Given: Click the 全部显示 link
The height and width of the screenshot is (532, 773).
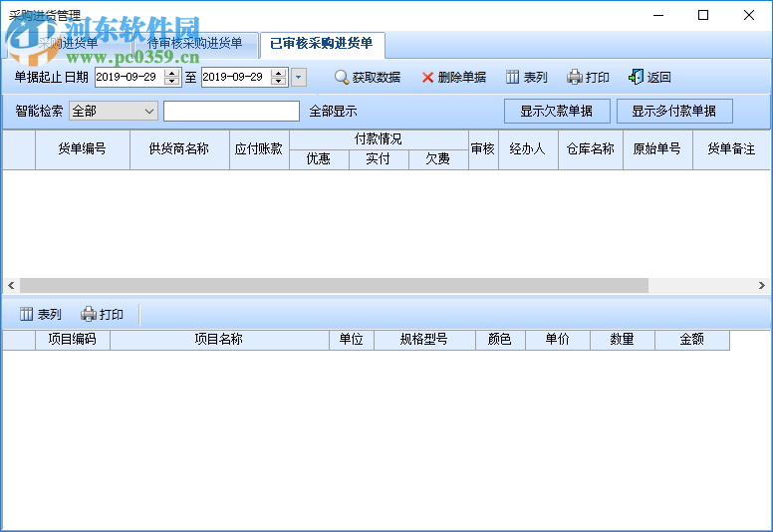Looking at the screenshot, I should click(x=333, y=112).
